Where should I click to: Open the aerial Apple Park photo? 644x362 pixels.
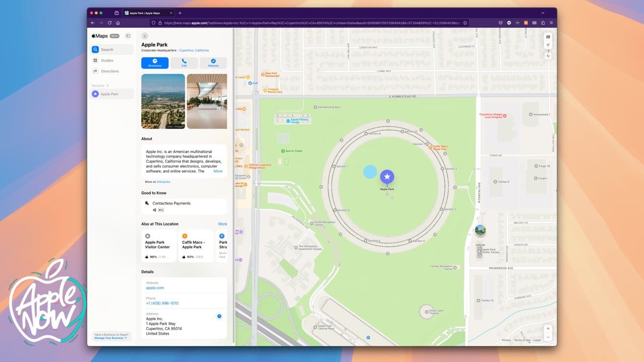(x=163, y=101)
